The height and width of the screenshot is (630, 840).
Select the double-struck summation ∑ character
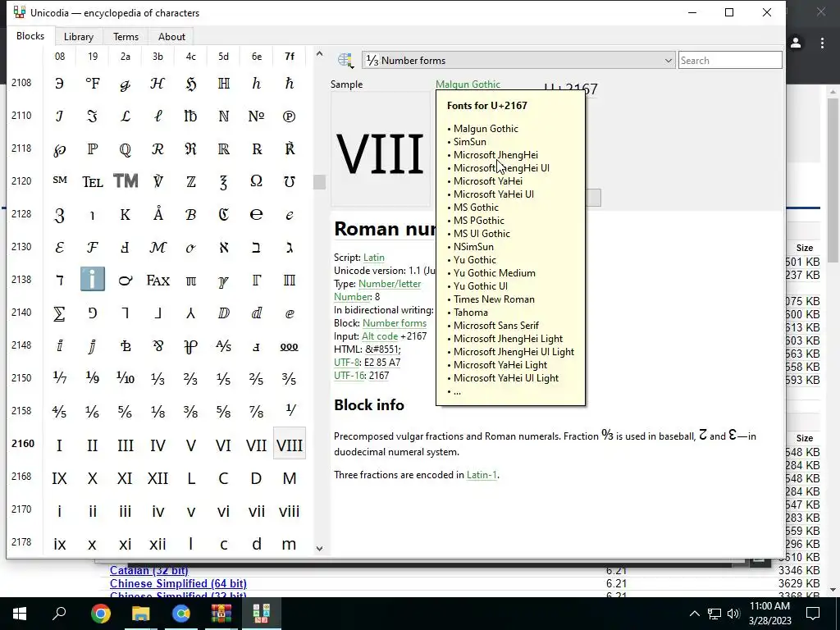[59, 313]
